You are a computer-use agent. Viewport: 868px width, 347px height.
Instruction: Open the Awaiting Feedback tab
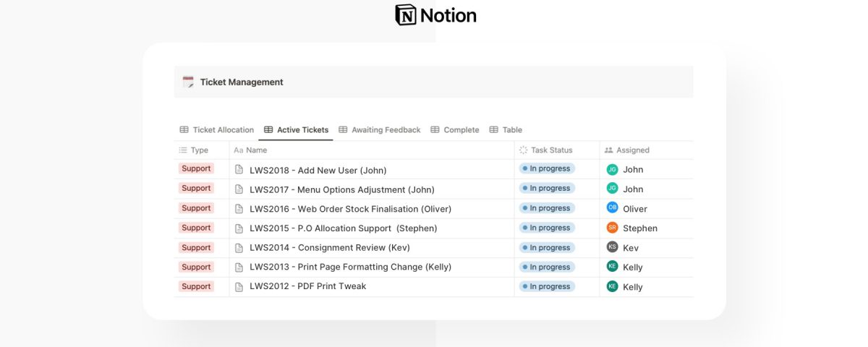379,130
